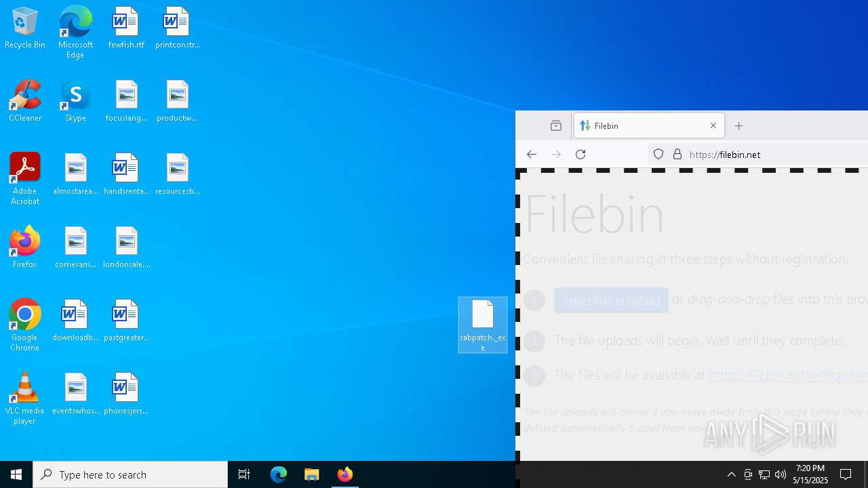Open the notification center
The width and height of the screenshot is (868, 488).
846,474
